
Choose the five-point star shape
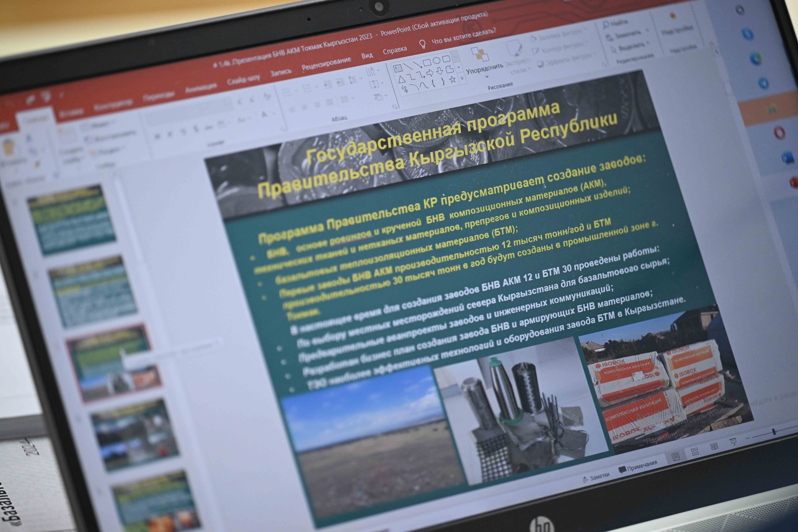point(452,80)
